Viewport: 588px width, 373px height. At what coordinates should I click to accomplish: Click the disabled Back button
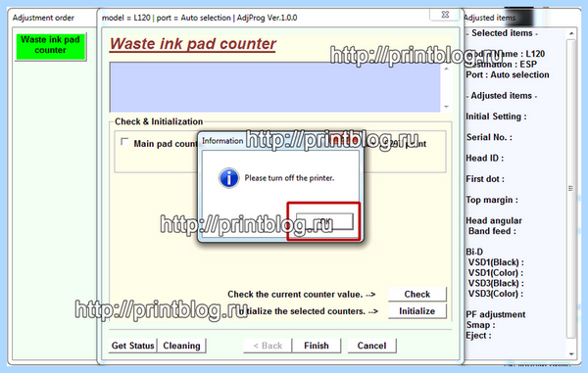268,346
